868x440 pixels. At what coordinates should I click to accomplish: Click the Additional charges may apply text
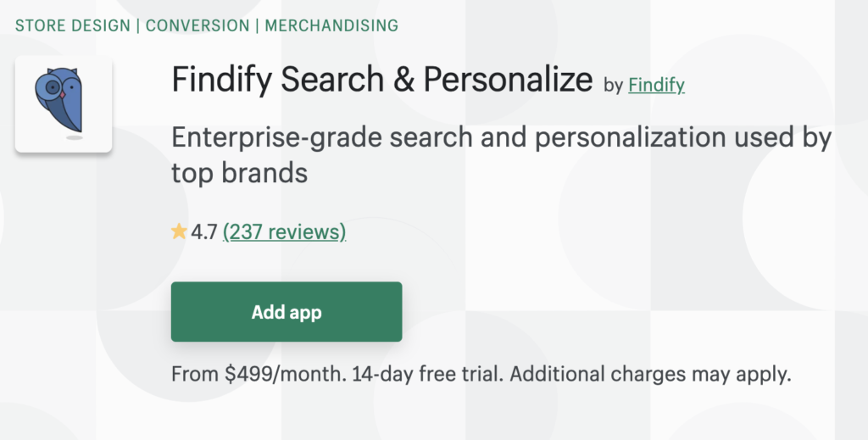(x=651, y=374)
